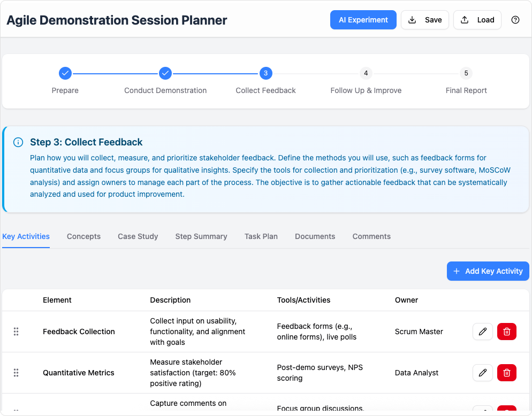
Task: Add a new key activity
Action: 488,271
